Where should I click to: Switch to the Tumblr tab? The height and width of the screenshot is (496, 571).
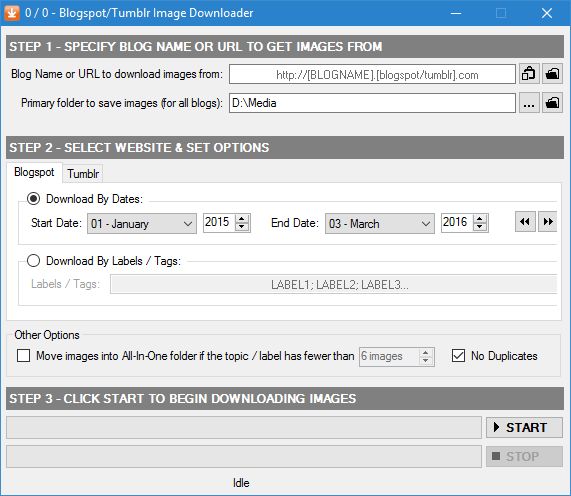[83, 174]
